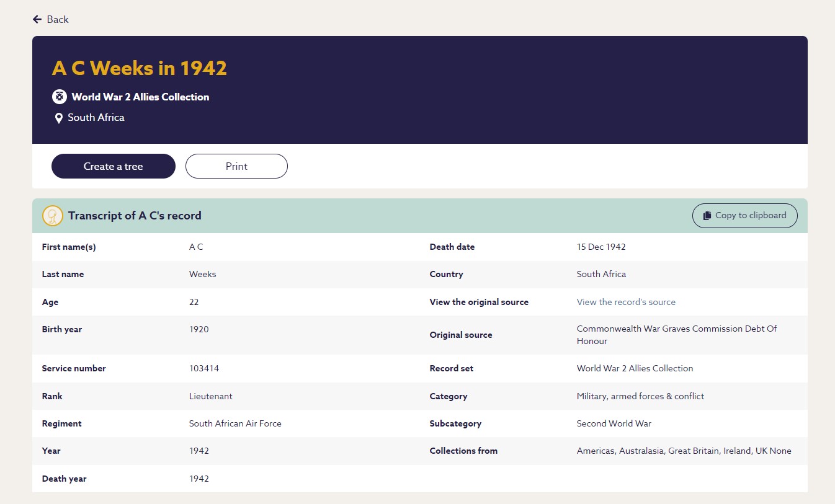Click the Last name field label
The image size is (835, 504).
coord(63,274)
